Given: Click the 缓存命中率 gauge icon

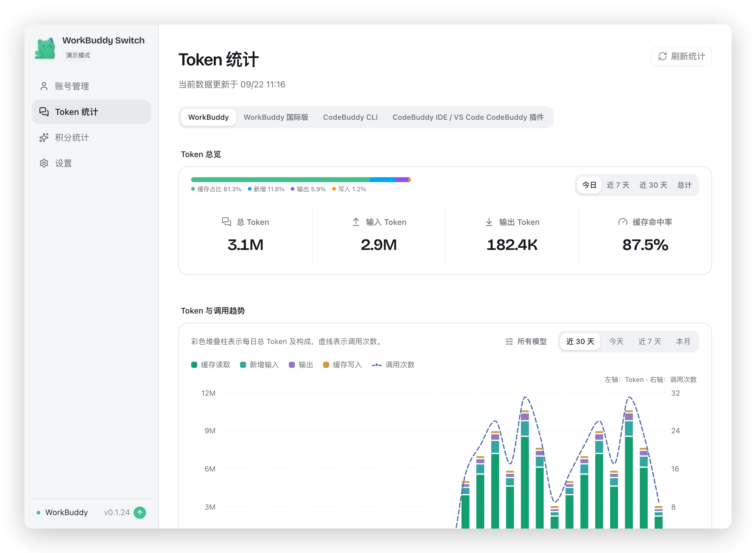Looking at the screenshot, I should 623,222.
